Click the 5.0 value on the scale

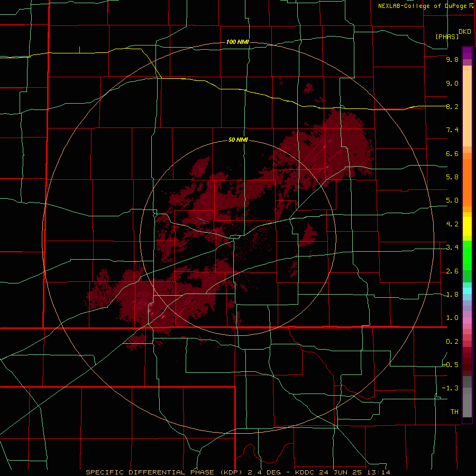[x=452, y=200]
